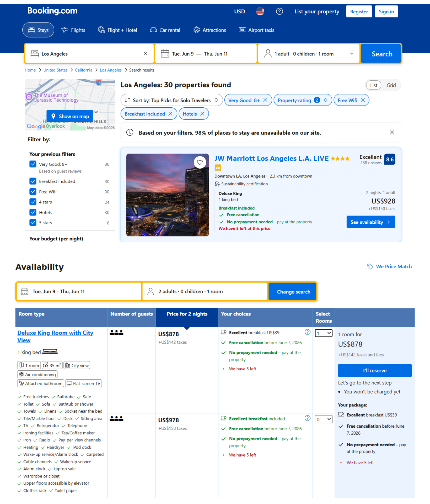Click See availability for JW Marriott
The image size is (430, 504).
[x=371, y=222]
